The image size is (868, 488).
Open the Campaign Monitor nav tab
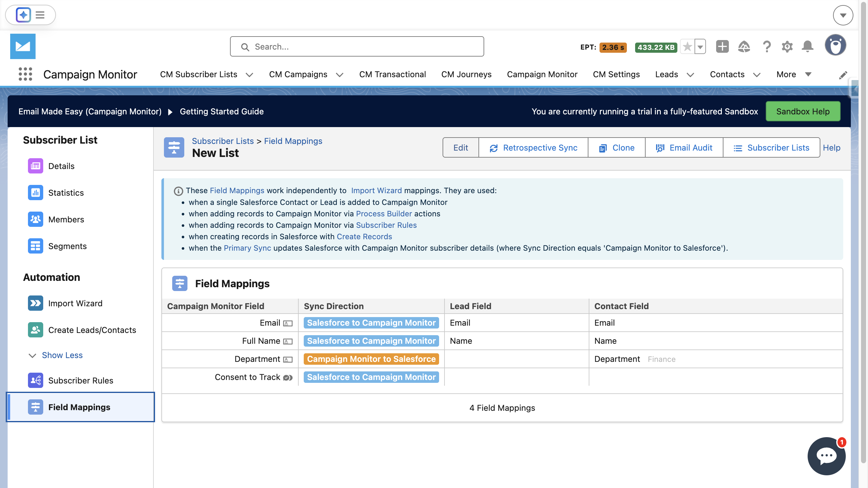[x=542, y=74]
